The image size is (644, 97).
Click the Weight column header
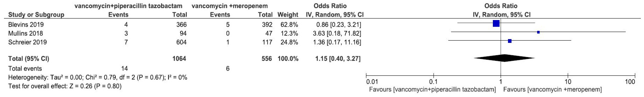288,15
